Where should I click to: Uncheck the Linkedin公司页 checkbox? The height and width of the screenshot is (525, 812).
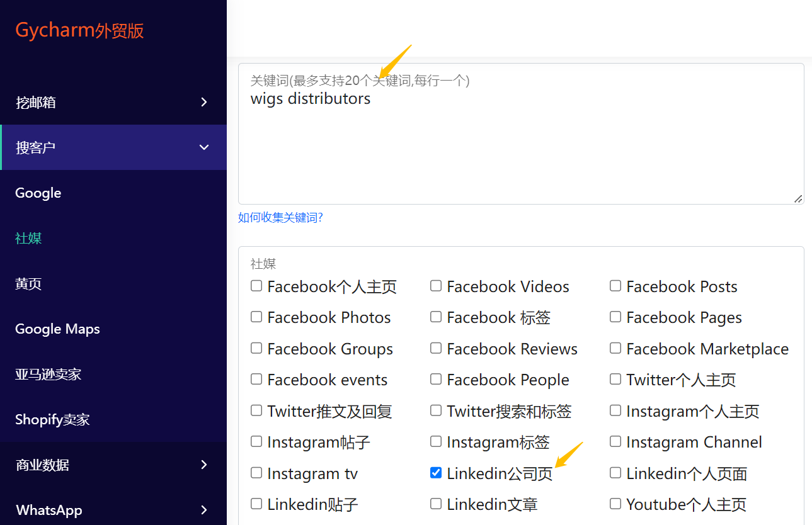436,473
